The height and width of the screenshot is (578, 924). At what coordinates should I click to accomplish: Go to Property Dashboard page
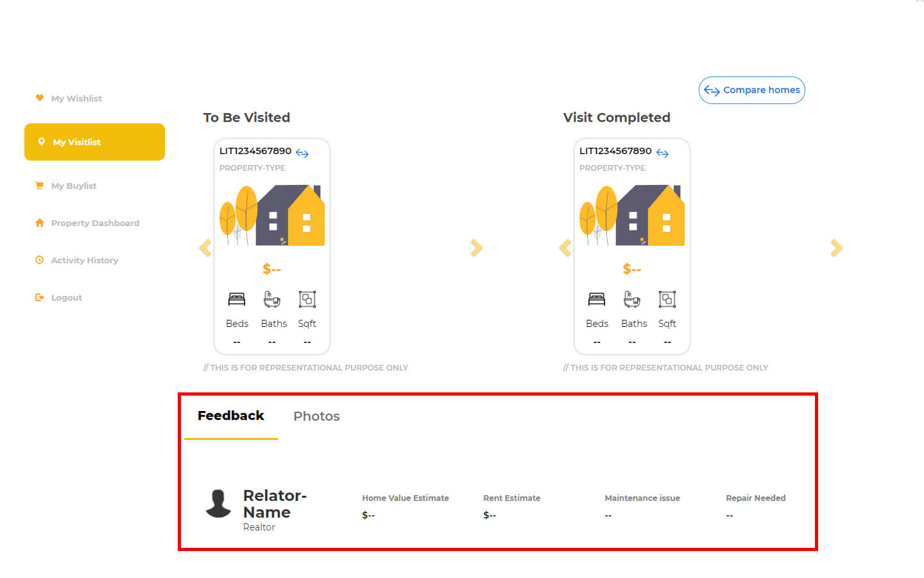coord(95,223)
